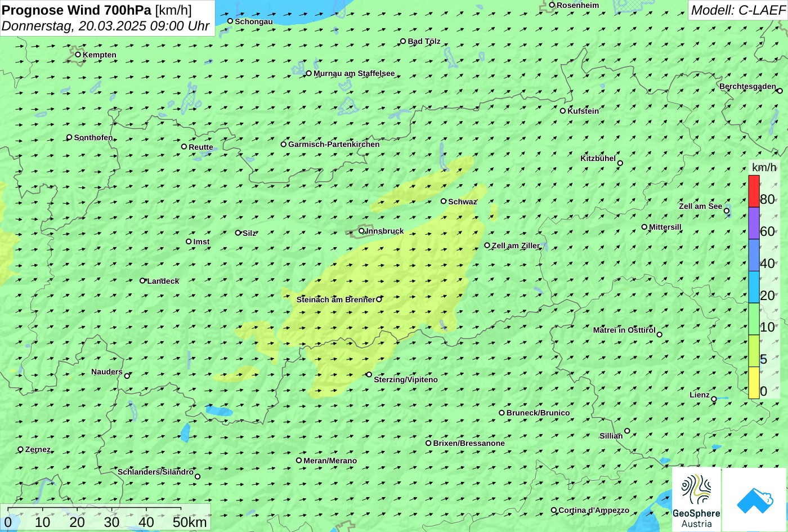This screenshot has width=788, height=532.
Task: Click the Rosenheim city marker dot
Action: (552, 5)
